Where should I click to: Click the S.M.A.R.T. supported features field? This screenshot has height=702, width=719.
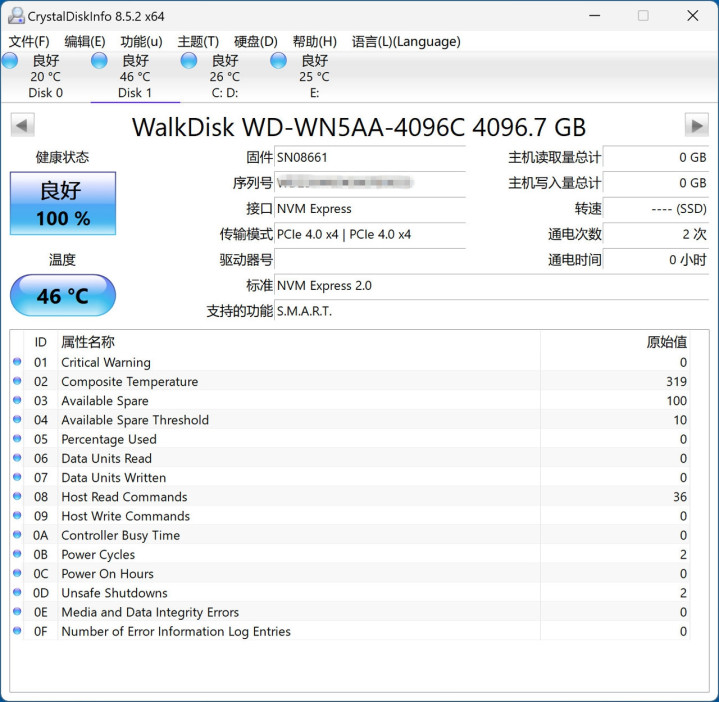492,311
